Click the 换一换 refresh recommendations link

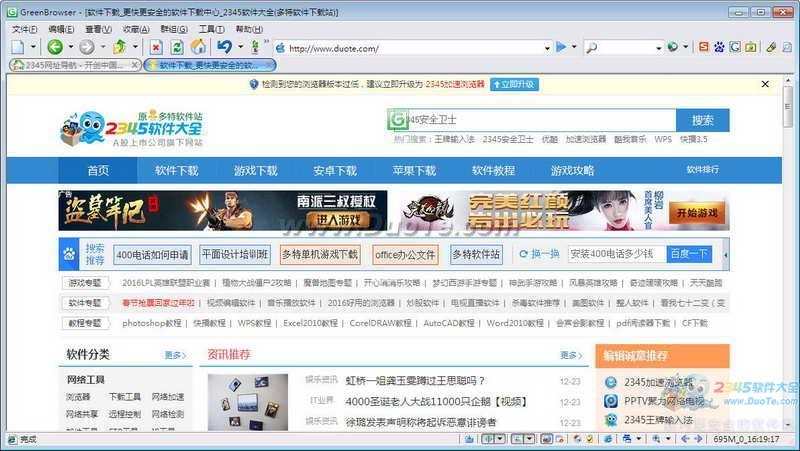540,254
